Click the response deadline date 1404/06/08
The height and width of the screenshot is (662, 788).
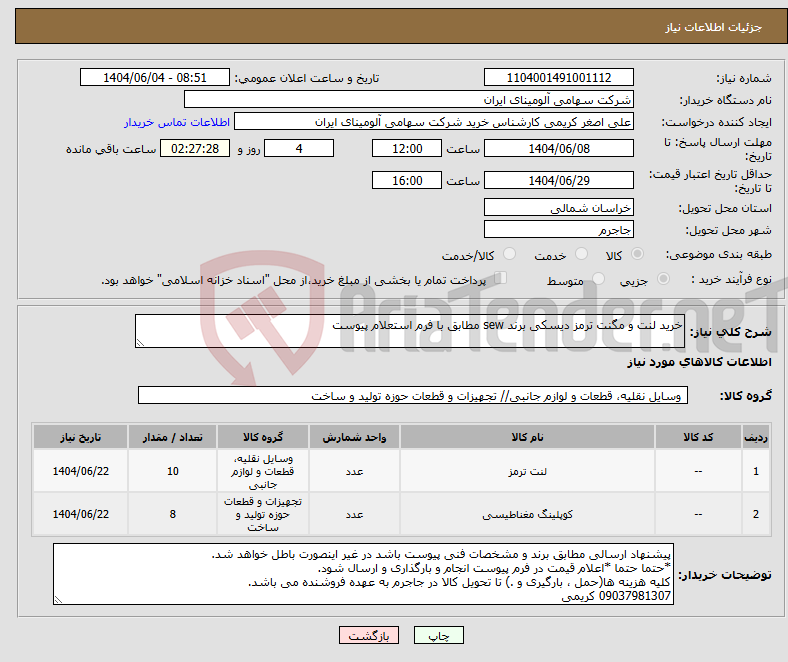[558, 149]
